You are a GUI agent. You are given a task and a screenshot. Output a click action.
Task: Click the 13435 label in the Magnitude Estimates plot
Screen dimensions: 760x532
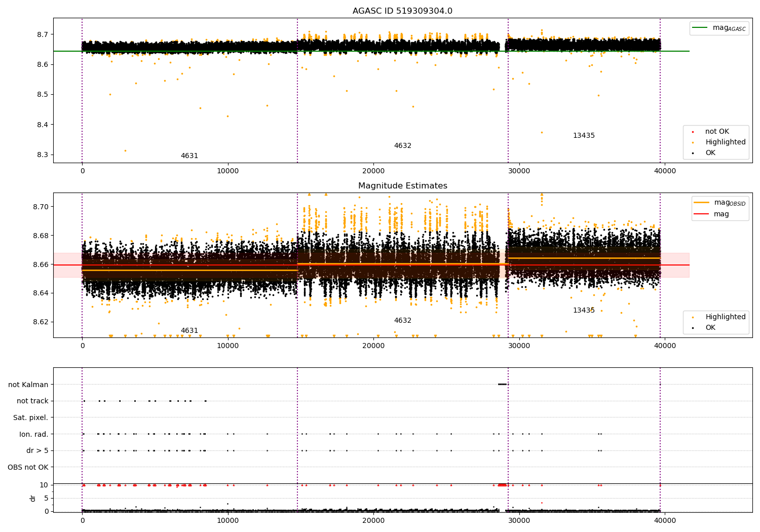tap(584, 311)
